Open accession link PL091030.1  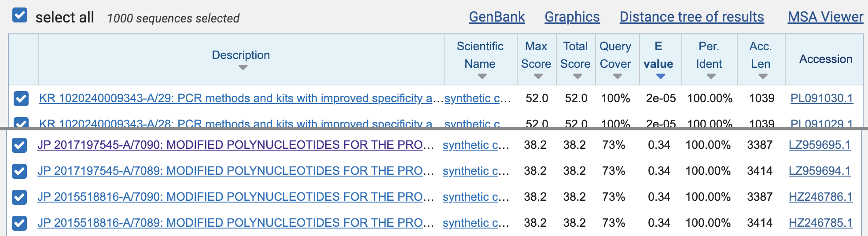pyautogui.click(x=821, y=98)
